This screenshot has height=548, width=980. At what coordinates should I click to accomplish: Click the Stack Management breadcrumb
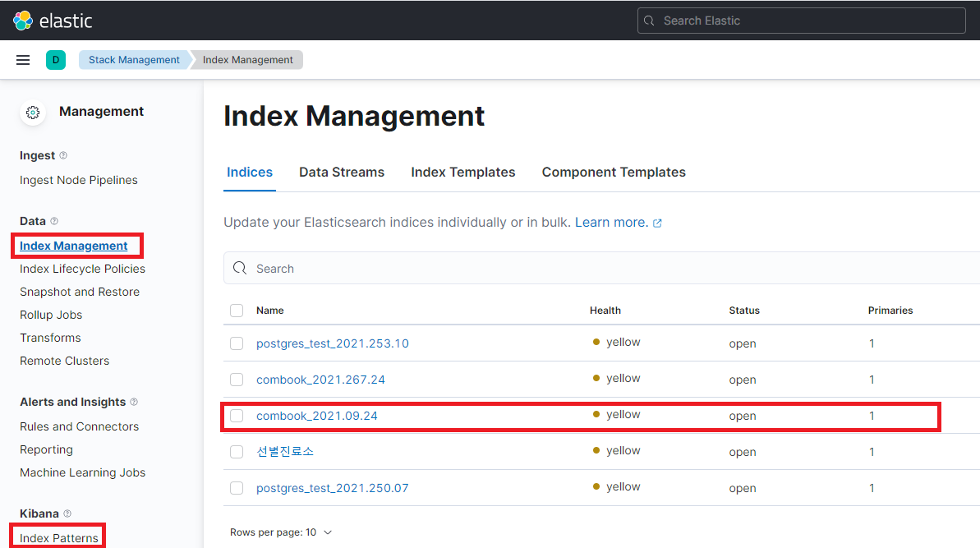pos(134,60)
